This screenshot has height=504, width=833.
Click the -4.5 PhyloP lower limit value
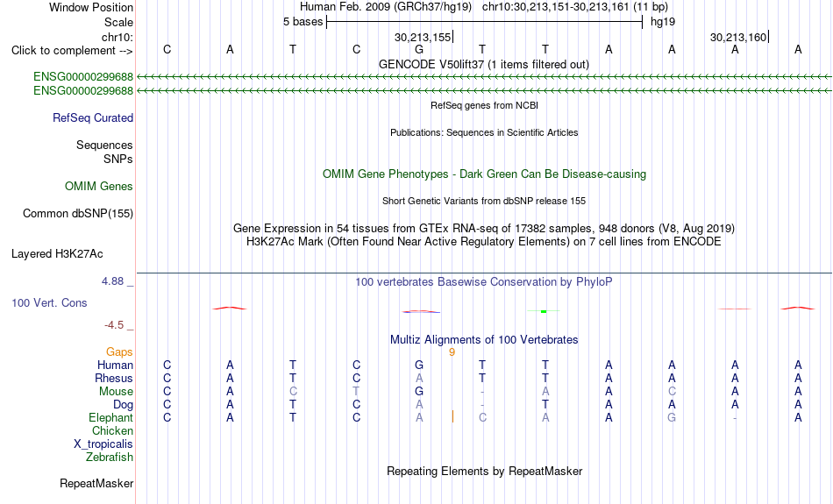pos(114,325)
